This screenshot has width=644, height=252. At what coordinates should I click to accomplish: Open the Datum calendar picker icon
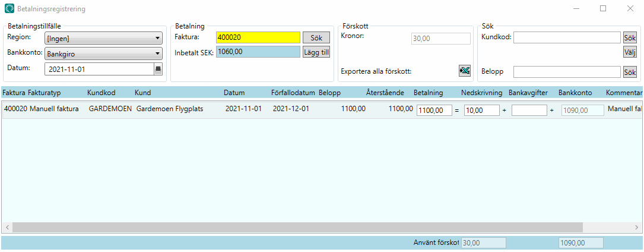(158, 69)
